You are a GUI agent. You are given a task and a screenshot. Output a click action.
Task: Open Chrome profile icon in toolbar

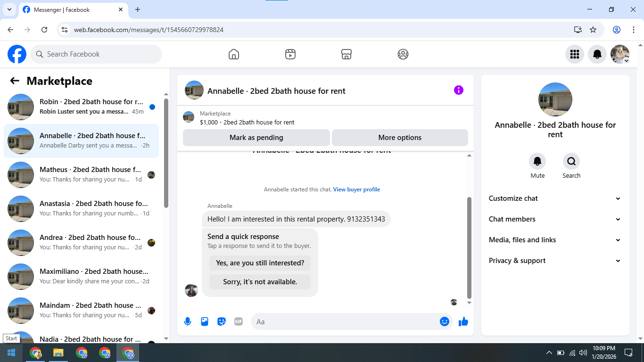click(x=617, y=30)
